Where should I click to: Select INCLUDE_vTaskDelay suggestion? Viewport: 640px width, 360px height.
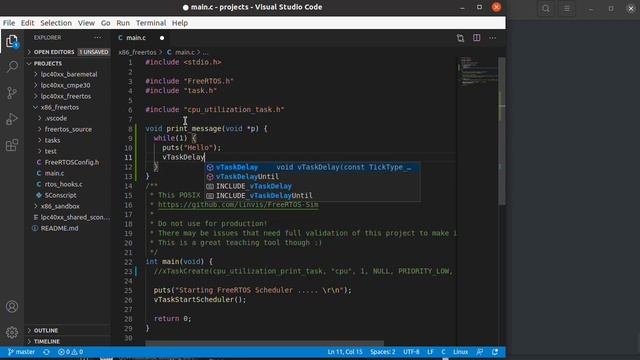click(x=312, y=186)
